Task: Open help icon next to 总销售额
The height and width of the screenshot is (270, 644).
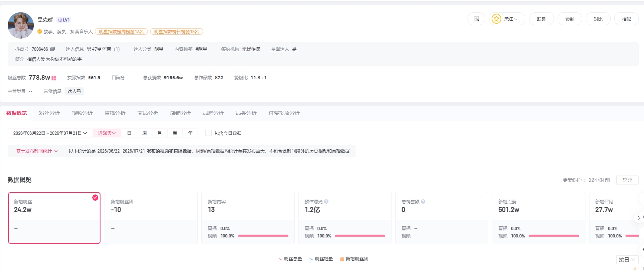Action: tap(423, 201)
